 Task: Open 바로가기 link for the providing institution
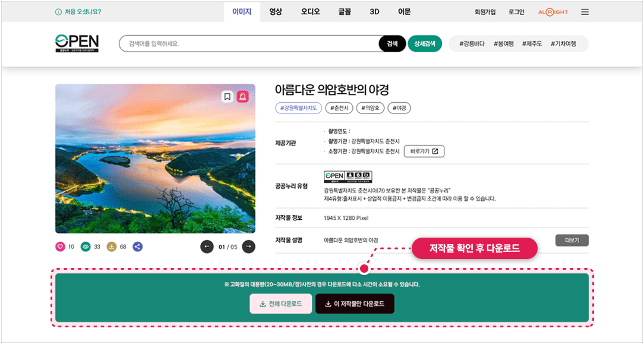[424, 151]
